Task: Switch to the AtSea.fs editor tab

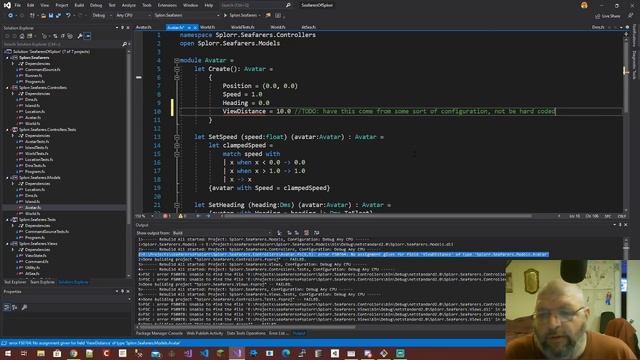Action: 308,27
